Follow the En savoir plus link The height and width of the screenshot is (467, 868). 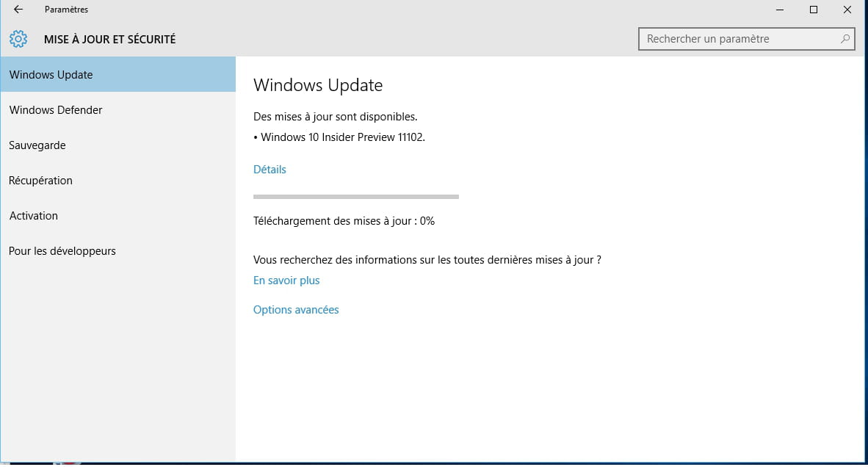[x=286, y=280]
